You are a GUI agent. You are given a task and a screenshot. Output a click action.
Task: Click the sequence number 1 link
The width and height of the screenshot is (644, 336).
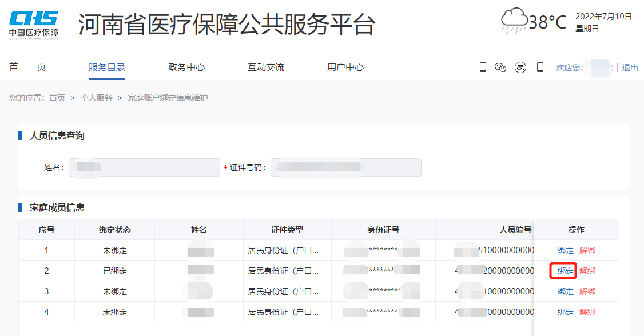[x=46, y=250]
